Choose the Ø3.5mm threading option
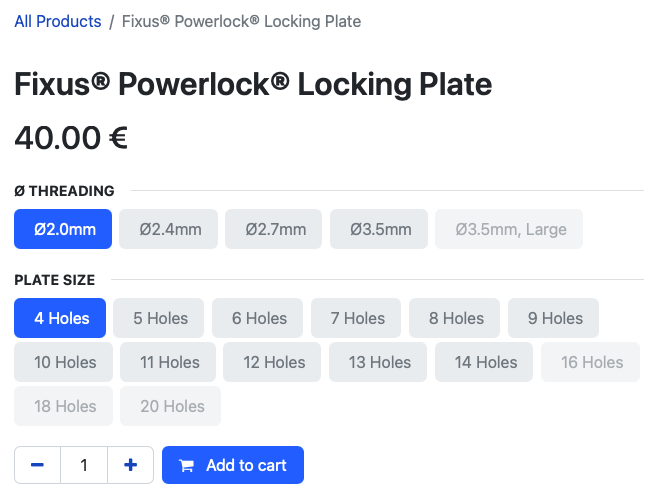 [x=379, y=229]
